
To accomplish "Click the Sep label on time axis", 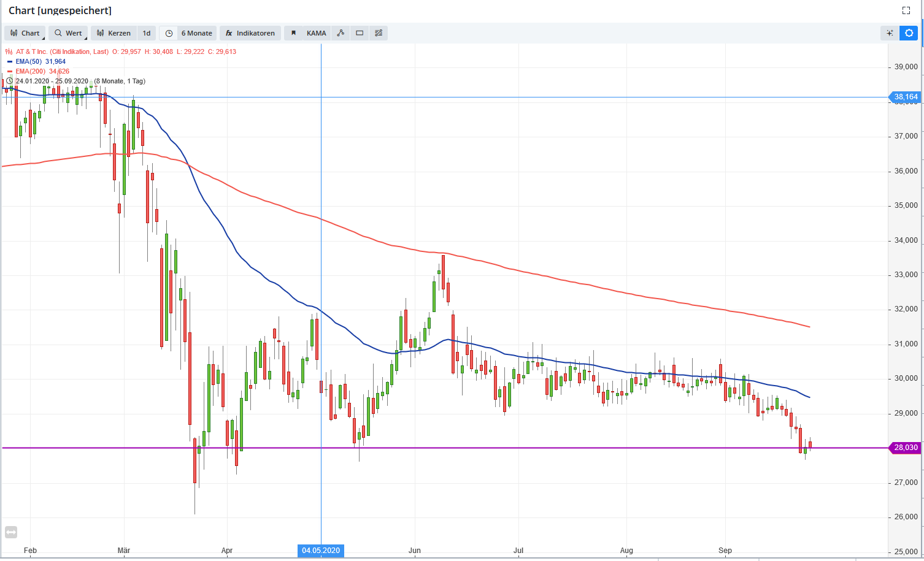I will 725,551.
